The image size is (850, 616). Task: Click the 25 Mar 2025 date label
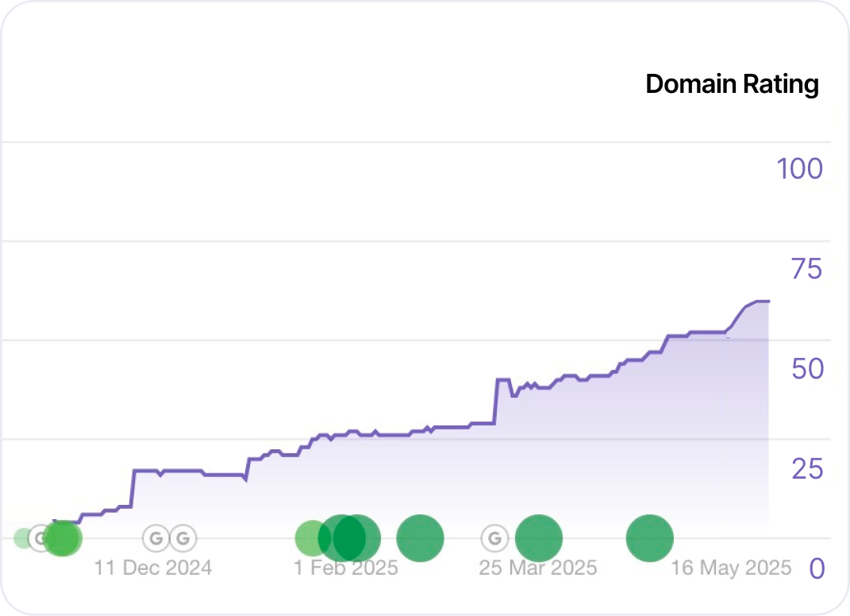point(537,568)
